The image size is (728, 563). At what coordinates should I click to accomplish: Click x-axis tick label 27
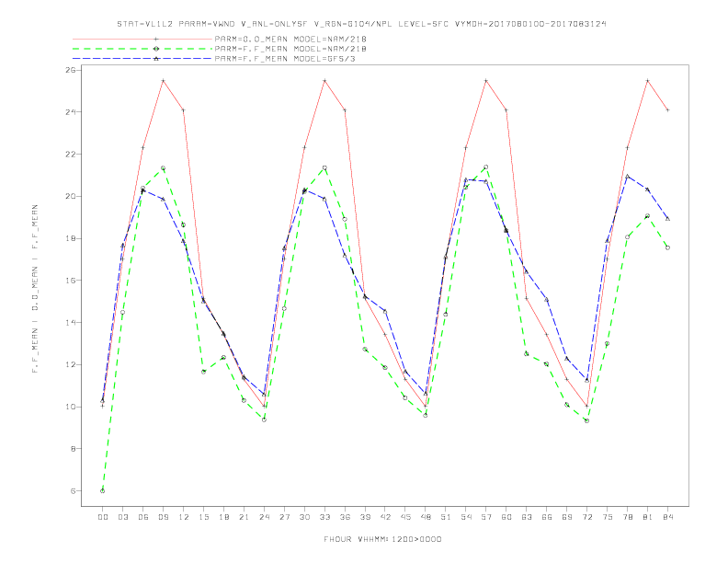click(x=284, y=517)
